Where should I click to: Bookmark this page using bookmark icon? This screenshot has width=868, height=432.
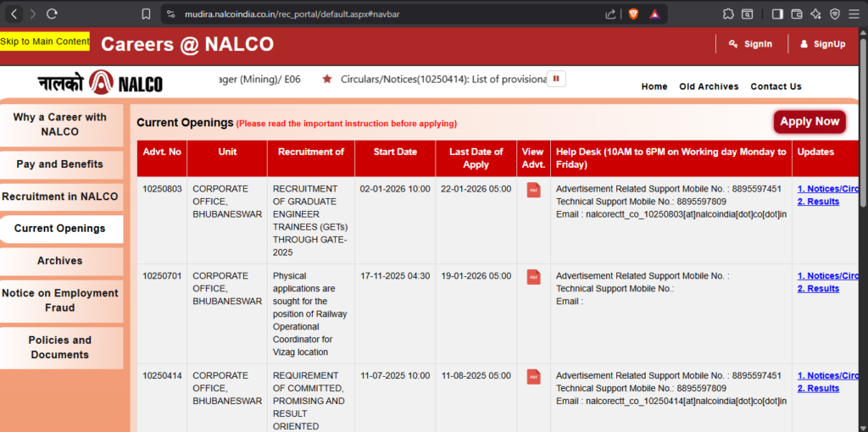click(x=146, y=14)
